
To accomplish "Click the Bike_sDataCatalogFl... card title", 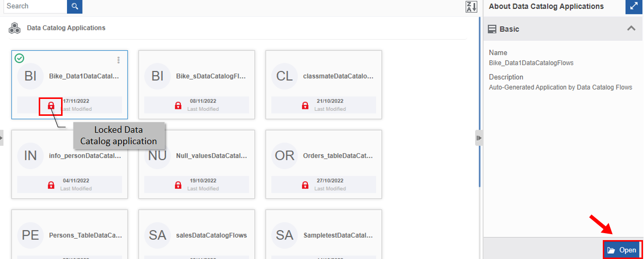I will pos(212,77).
